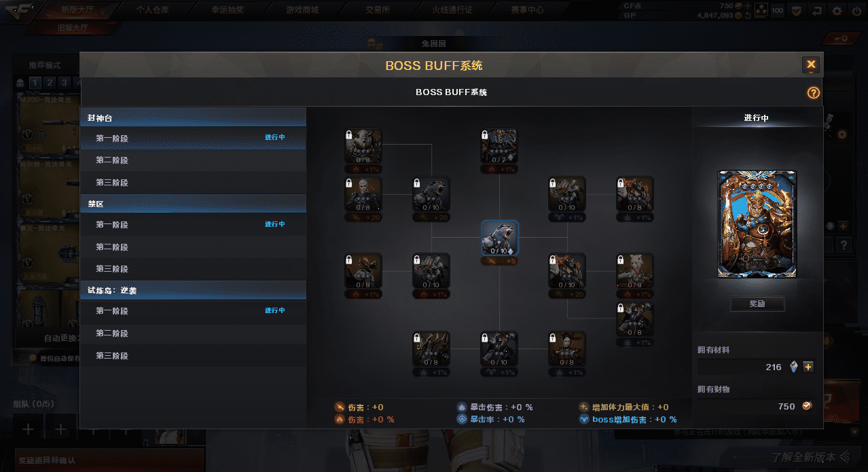Select the red-haired woman node at the tree bottom
The image size is (868, 472).
coord(567,349)
